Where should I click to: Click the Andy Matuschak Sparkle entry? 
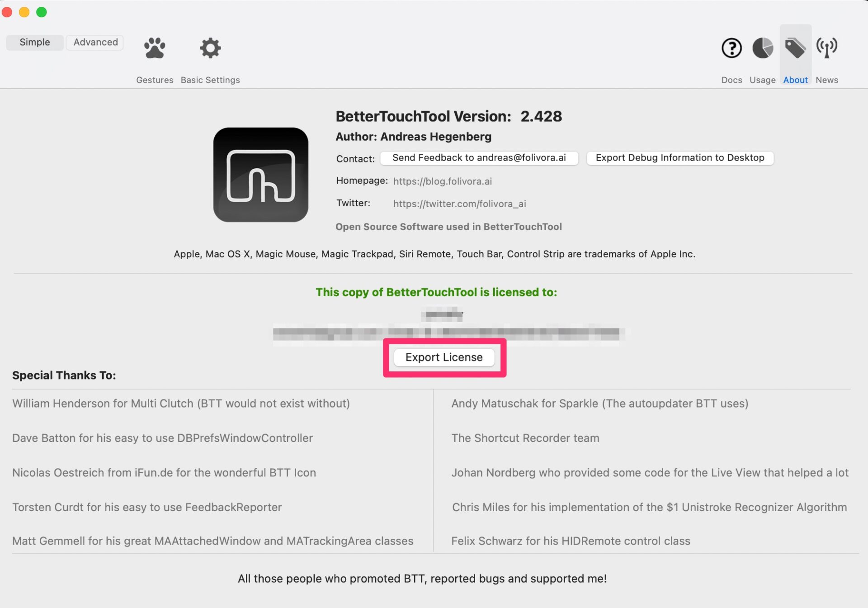pyautogui.click(x=599, y=404)
